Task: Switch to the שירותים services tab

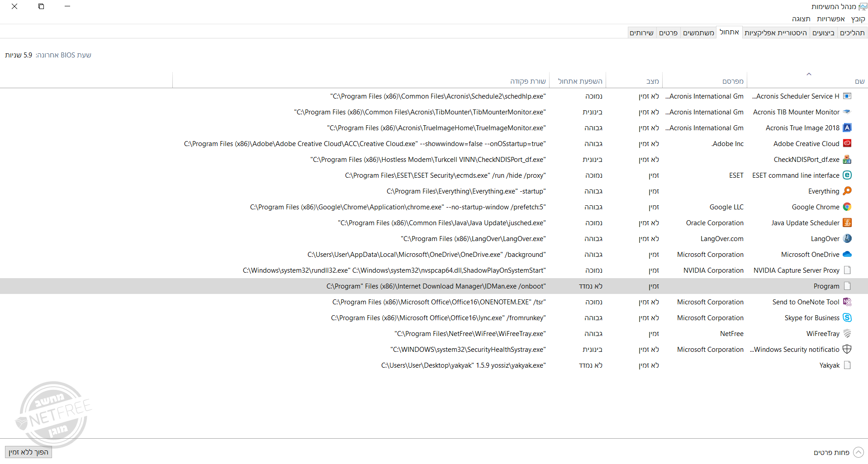Action: (642, 33)
